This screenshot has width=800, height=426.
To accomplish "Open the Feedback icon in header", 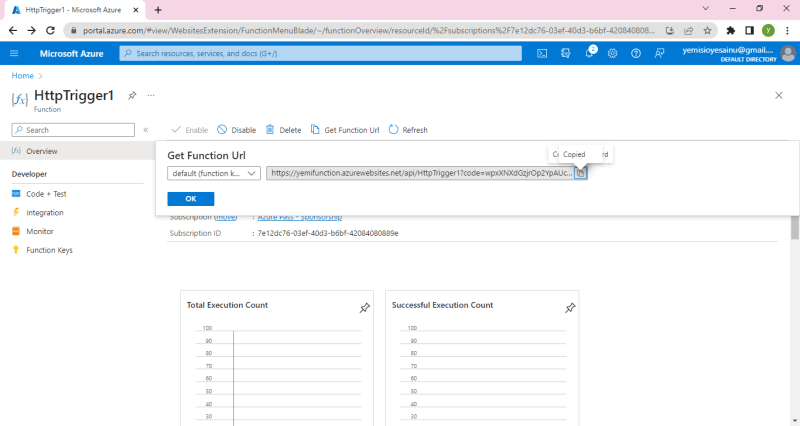I will 659,53.
